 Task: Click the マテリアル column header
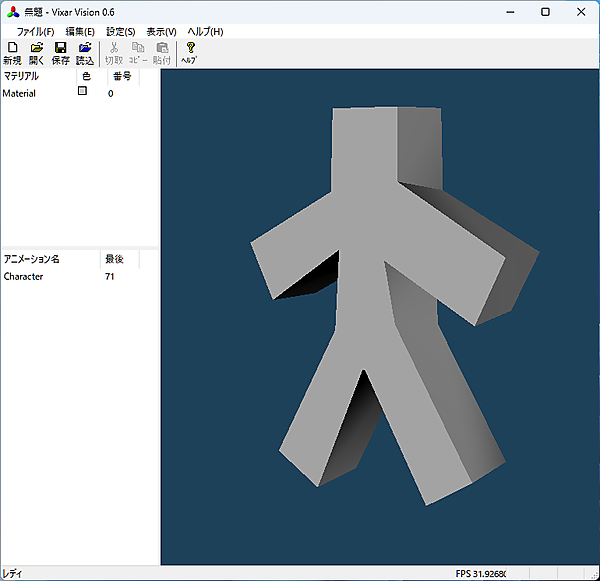pos(22,76)
